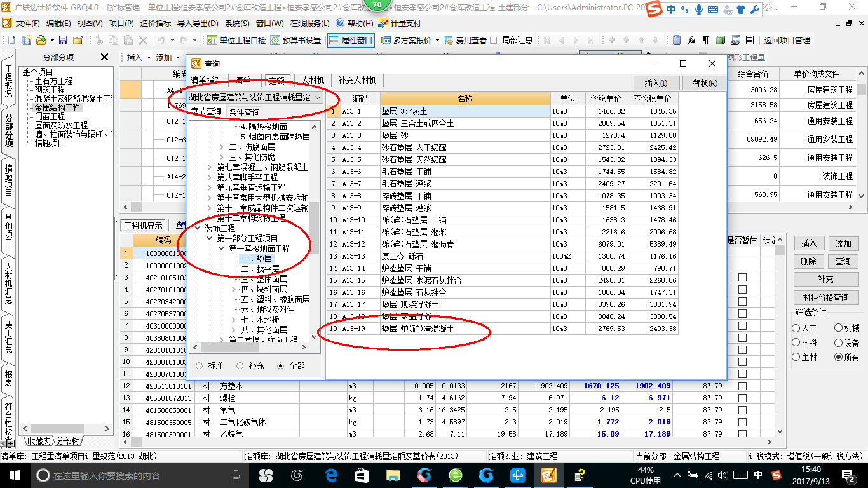Open 计量支付 from menu bar
The image size is (868, 488).
[x=400, y=23]
